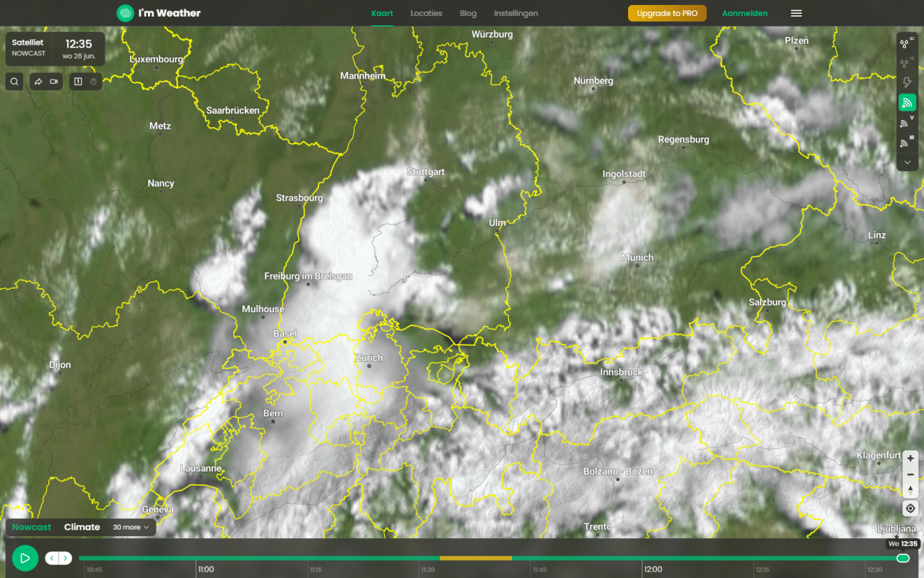Open the Locaties tab
924x578 pixels.
pos(426,13)
